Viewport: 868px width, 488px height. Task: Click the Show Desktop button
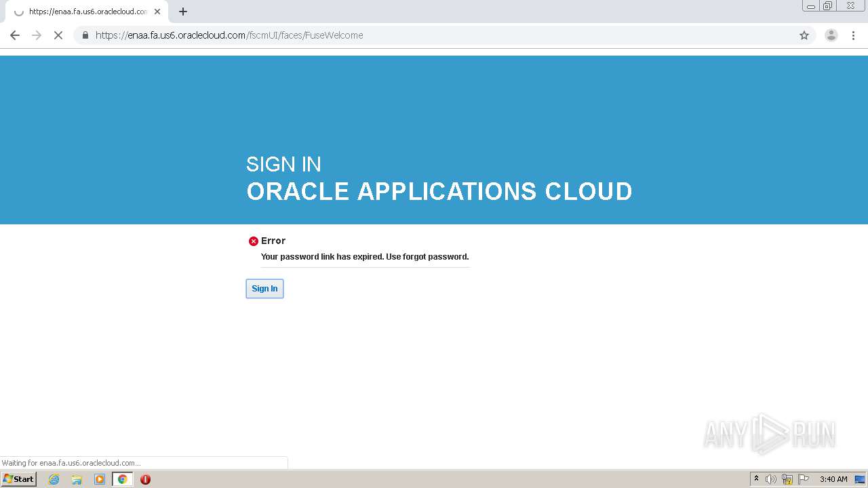pyautogui.click(x=860, y=479)
